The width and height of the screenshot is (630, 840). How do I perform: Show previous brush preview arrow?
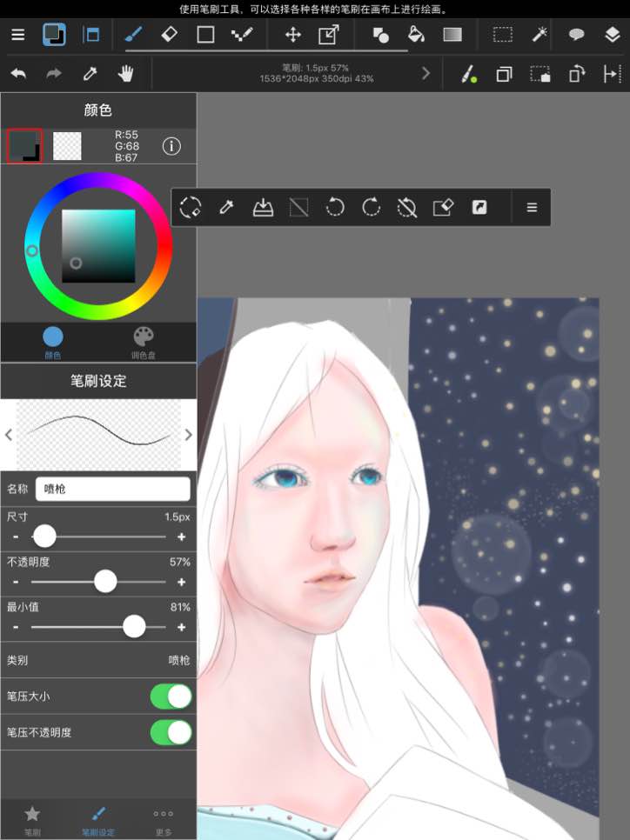pos(9,435)
